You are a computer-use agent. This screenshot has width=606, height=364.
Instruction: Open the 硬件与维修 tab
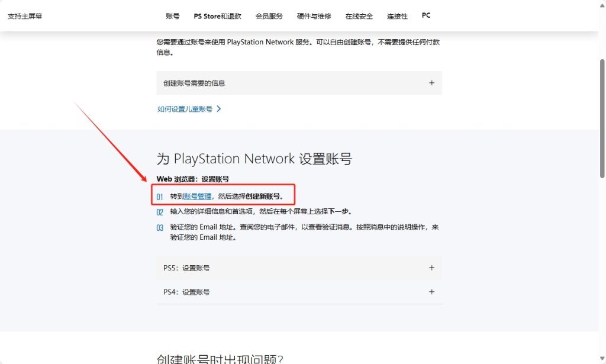point(313,16)
